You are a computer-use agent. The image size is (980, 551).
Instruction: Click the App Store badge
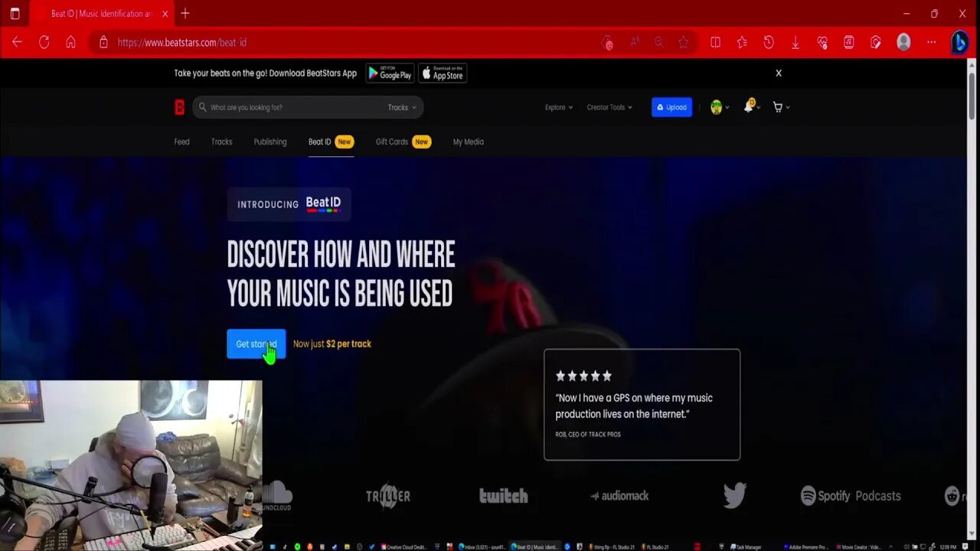443,73
